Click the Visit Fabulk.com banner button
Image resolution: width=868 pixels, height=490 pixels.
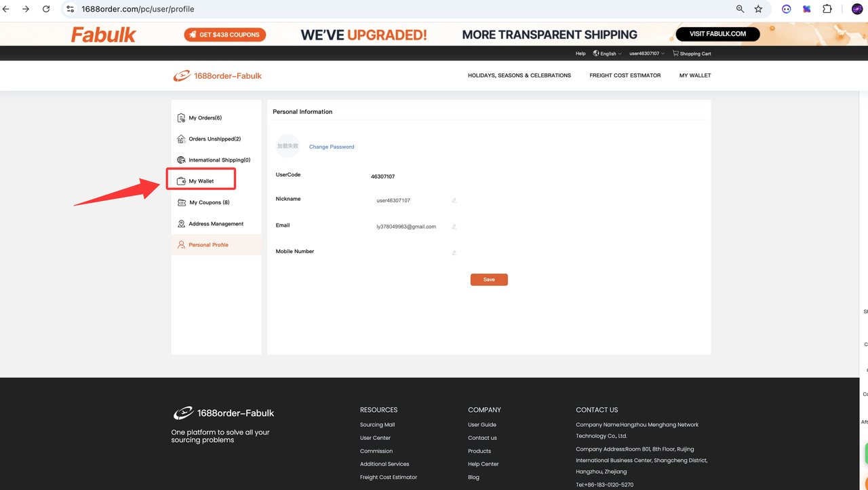click(x=717, y=34)
